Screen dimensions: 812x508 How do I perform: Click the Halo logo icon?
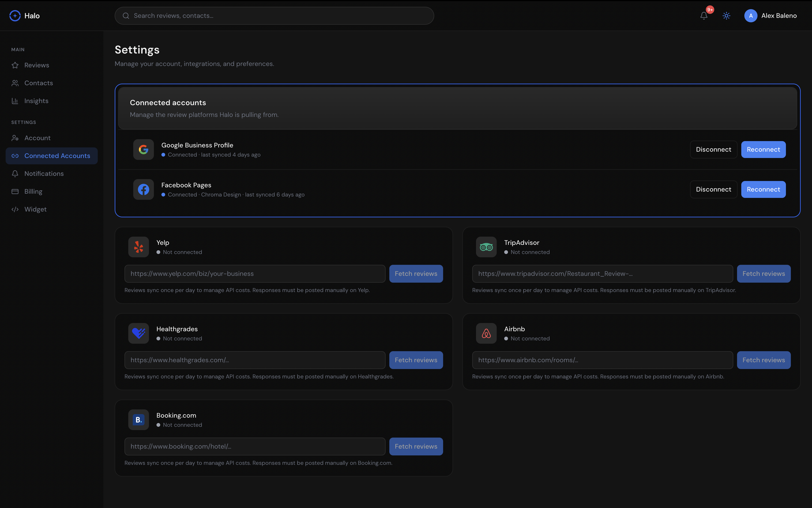click(x=15, y=15)
